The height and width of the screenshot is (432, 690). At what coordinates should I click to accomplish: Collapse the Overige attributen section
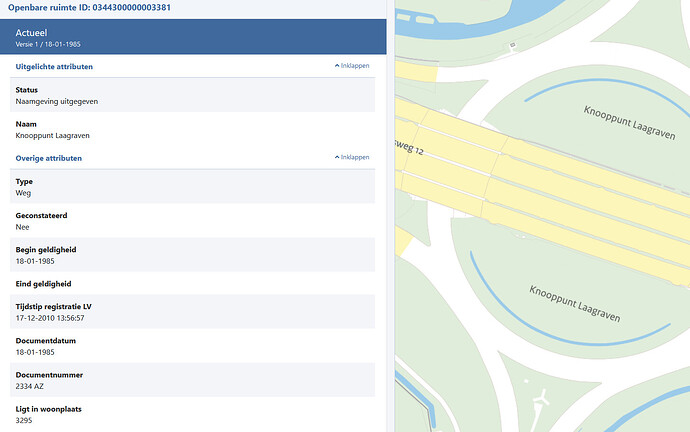352,157
